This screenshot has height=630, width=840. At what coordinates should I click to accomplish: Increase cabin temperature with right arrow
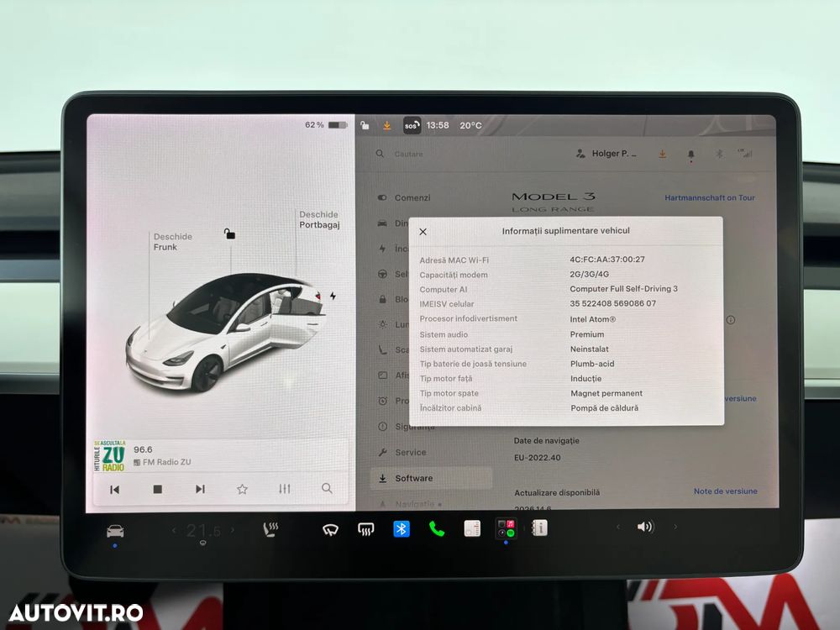(233, 530)
